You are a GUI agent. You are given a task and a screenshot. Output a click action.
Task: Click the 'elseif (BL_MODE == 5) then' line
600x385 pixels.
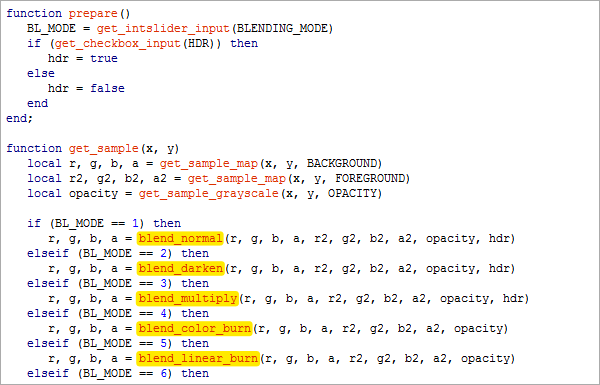tap(118, 343)
